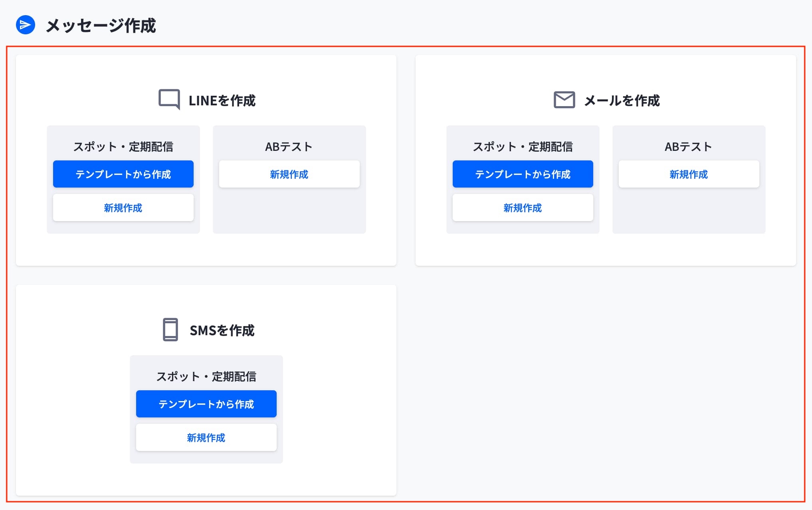
Task: Select the ABテスト label in LINE card
Action: point(289,147)
